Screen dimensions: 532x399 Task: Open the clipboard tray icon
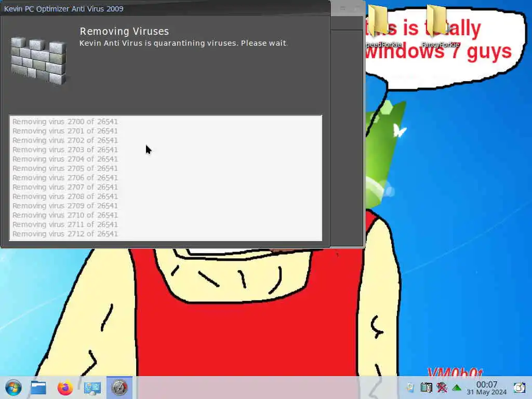426,388
